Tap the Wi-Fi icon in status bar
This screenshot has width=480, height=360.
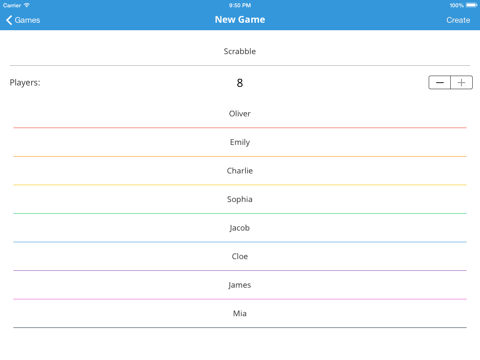27,5
